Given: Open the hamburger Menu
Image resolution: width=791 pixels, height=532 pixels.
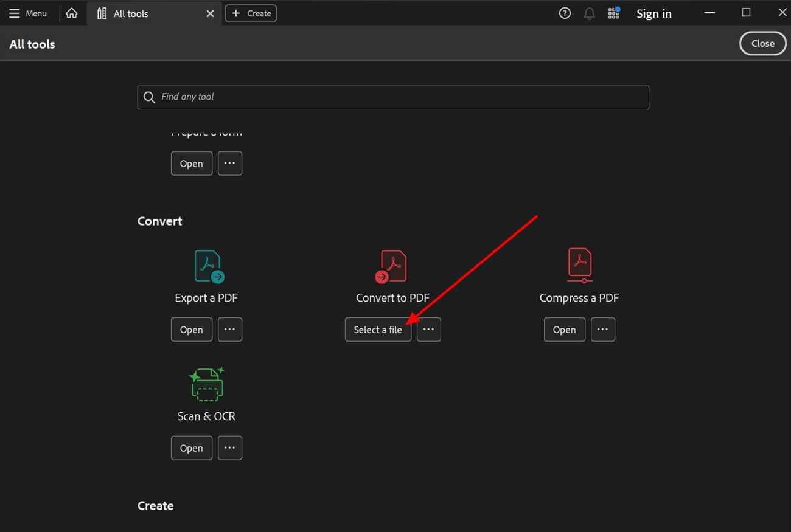Looking at the screenshot, I should (x=27, y=13).
